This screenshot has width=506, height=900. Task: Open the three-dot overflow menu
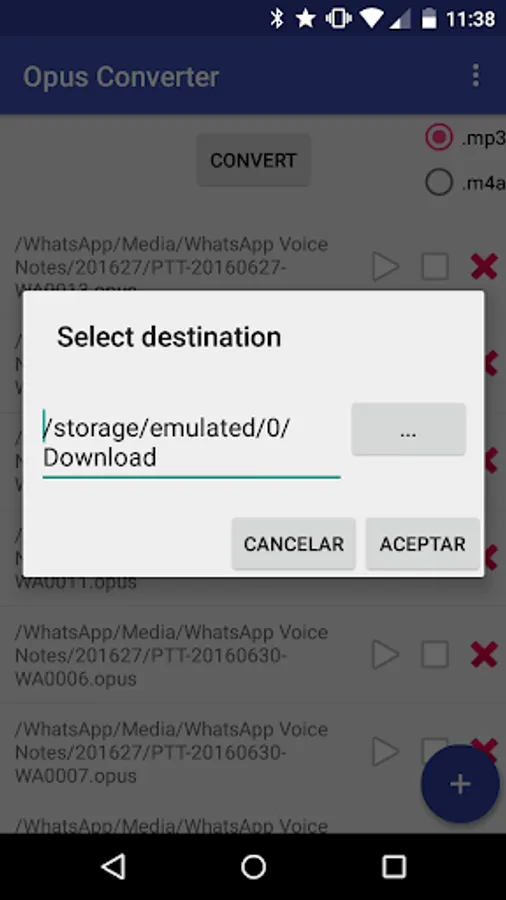pos(476,76)
